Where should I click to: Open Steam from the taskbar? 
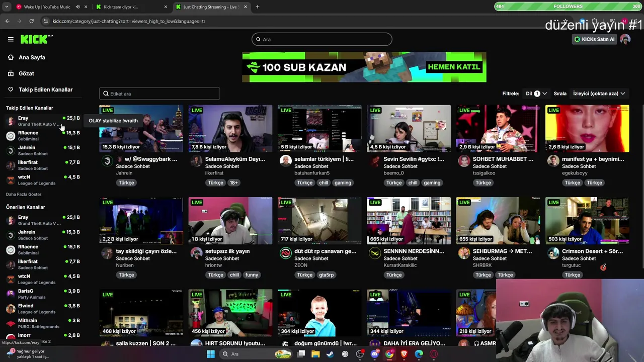tap(330, 354)
